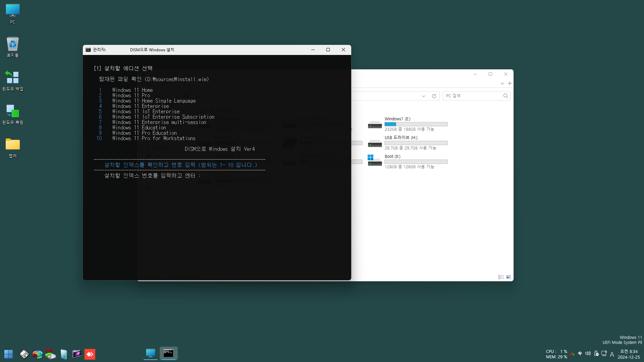The width and height of the screenshot is (644, 362).
Task: Minimize the Explorer window
Action: [x=475, y=74]
